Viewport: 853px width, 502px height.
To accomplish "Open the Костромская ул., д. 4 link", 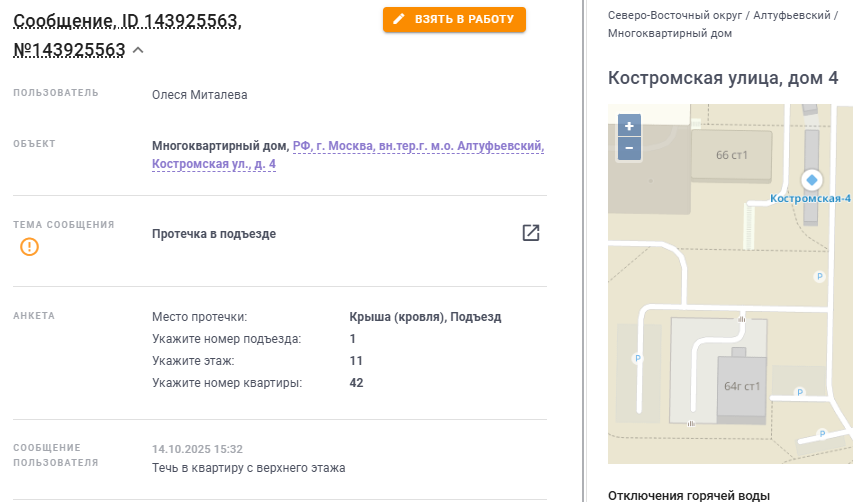I will tap(214, 163).
